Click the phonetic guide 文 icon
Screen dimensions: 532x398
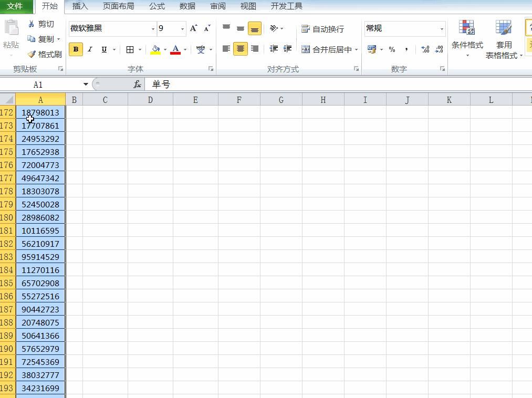(201, 49)
